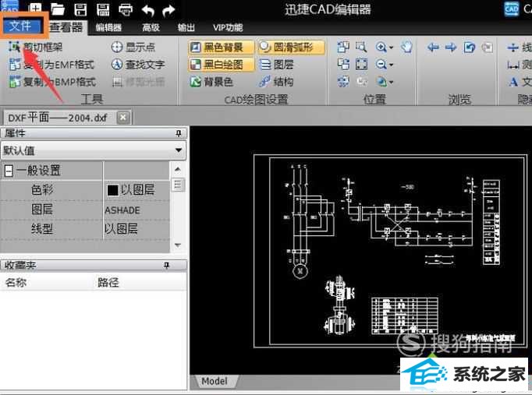Open the 默认值 dropdown
Image resolution: width=532 pixels, height=395 pixels.
click(179, 150)
